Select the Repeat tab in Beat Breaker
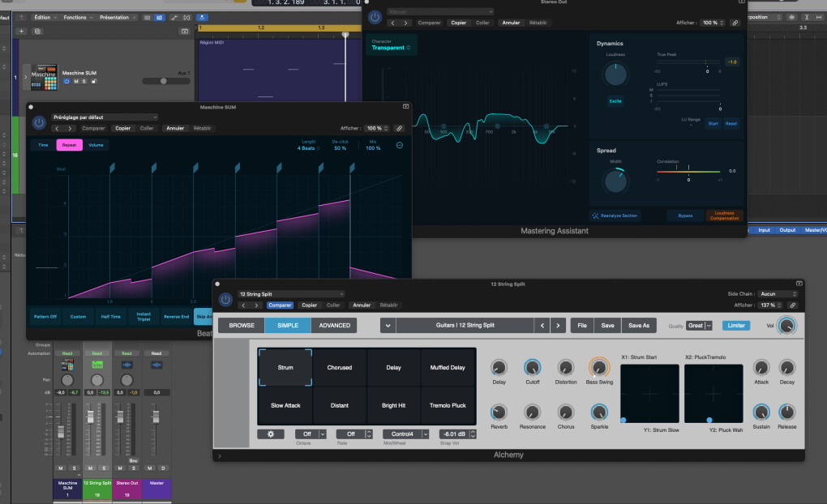827x504 pixels. pos(70,145)
